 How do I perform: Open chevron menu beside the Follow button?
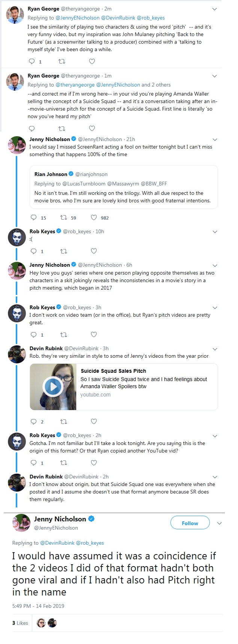220,523
